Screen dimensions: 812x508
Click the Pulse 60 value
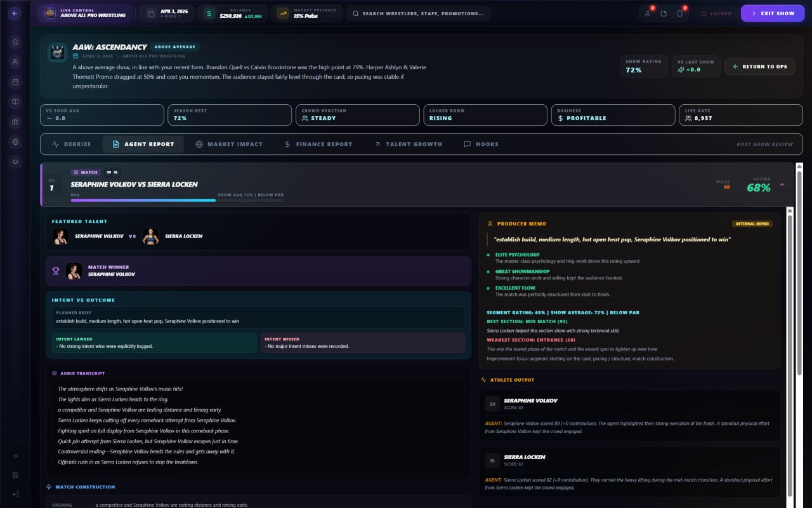tap(726, 187)
